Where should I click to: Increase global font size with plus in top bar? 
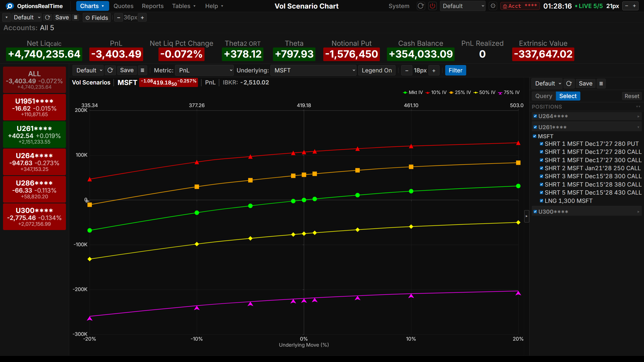[634, 6]
